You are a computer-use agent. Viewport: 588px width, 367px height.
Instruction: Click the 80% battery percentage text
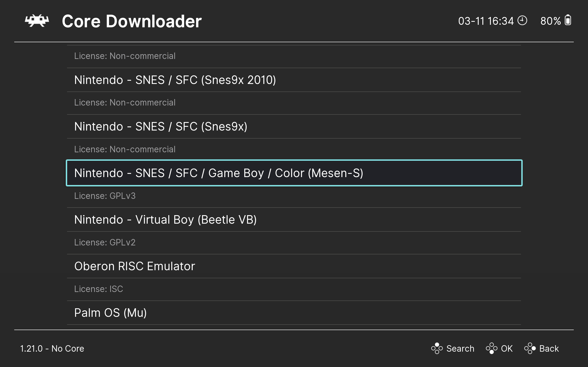coord(550,21)
